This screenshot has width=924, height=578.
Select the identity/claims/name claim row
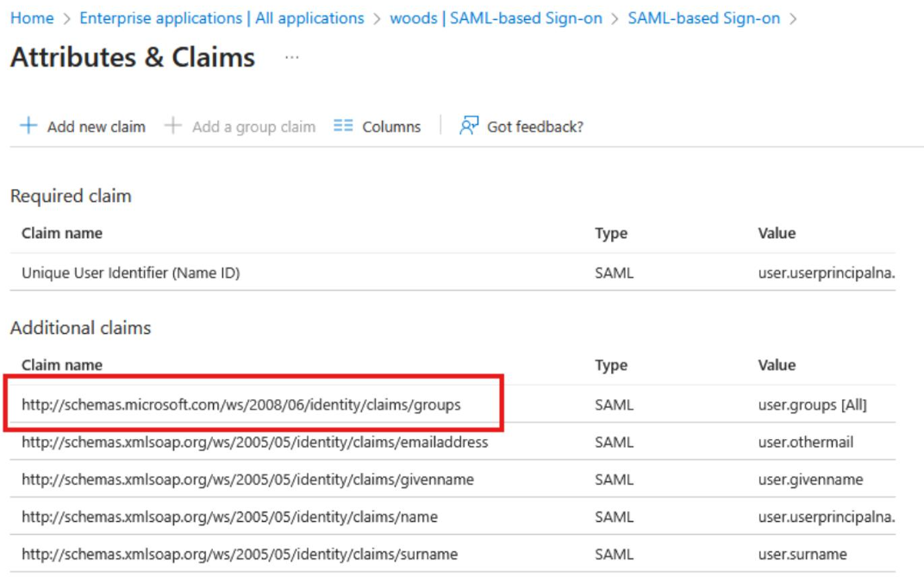pyautogui.click(x=229, y=517)
